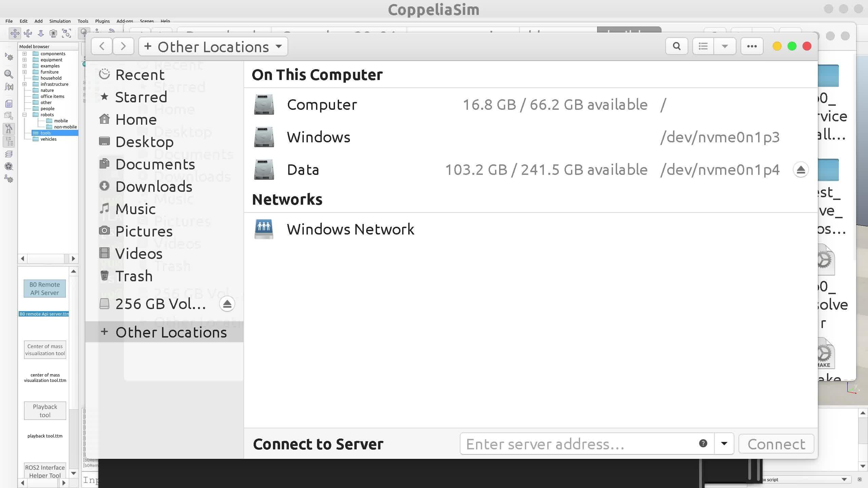Screen dimensions: 868x488
Task: Open the Windows drive row
Action: pyautogui.click(x=531, y=137)
